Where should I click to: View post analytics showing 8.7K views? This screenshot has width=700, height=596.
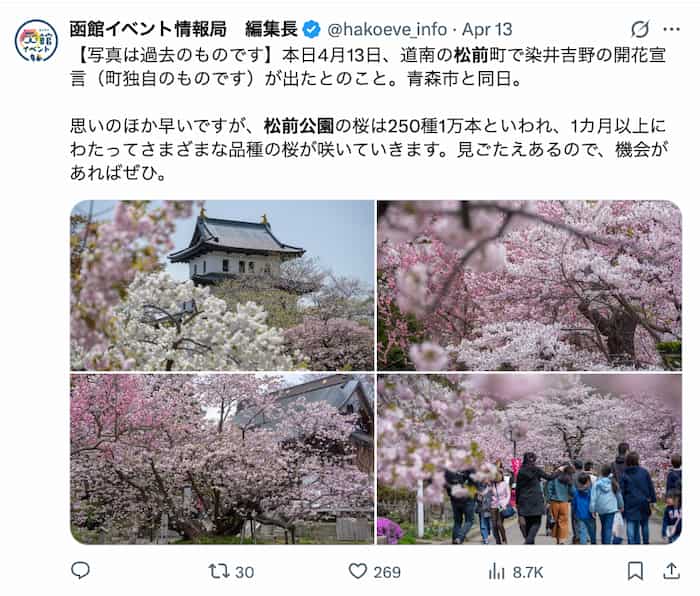[x=516, y=571]
